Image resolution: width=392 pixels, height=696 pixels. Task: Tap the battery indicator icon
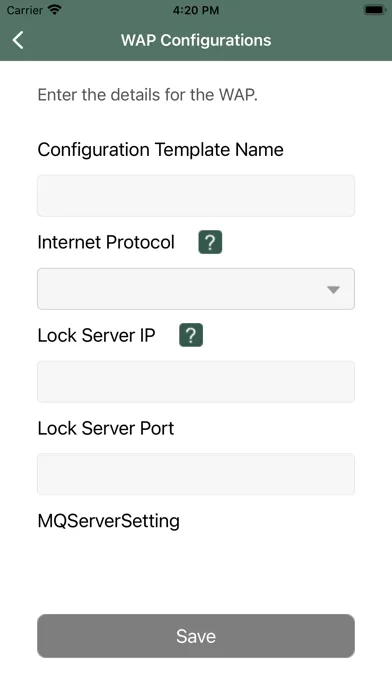[374, 10]
